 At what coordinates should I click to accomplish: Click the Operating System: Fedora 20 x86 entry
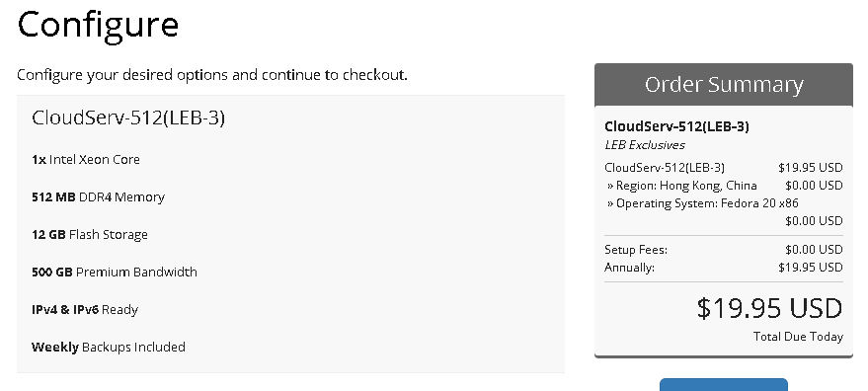point(703,203)
